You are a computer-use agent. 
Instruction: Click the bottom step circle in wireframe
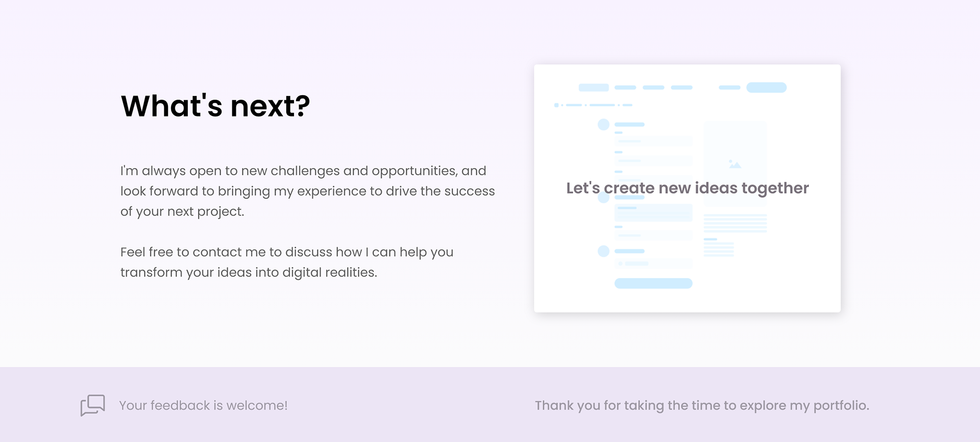pyautogui.click(x=603, y=251)
